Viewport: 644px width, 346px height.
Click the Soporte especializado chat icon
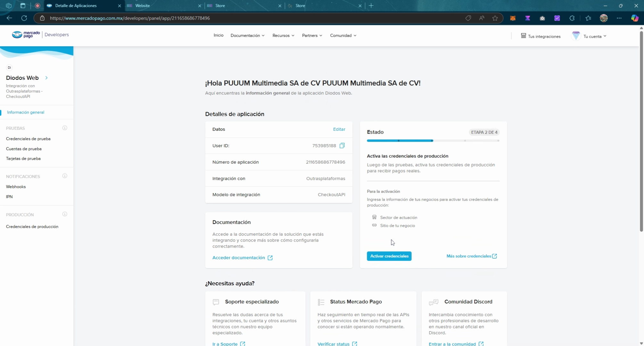pyautogui.click(x=216, y=302)
